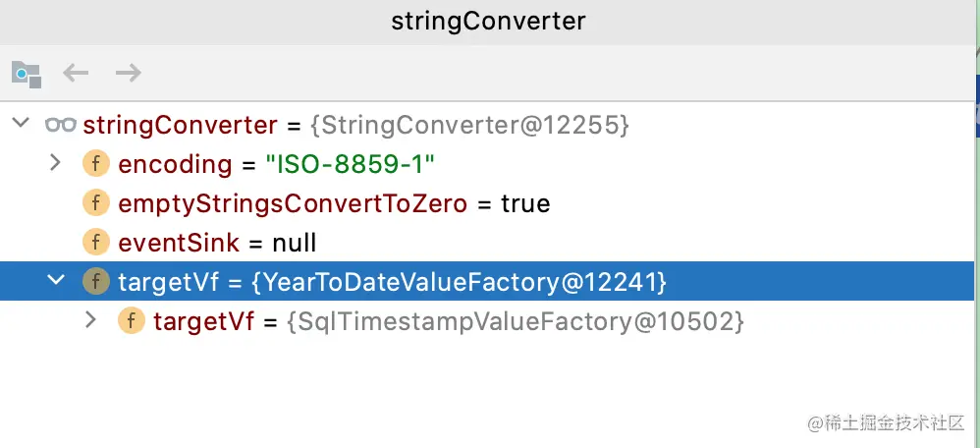Collapse the selected targetVf node
Image resolution: width=980 pixels, height=448 pixels.
coord(56,280)
